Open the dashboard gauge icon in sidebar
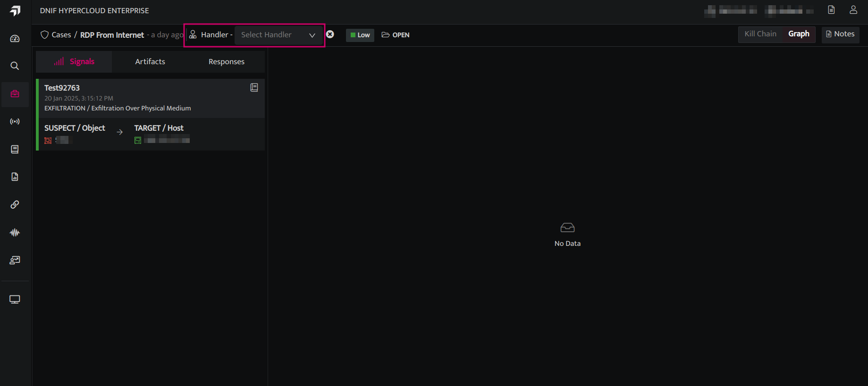 15,39
